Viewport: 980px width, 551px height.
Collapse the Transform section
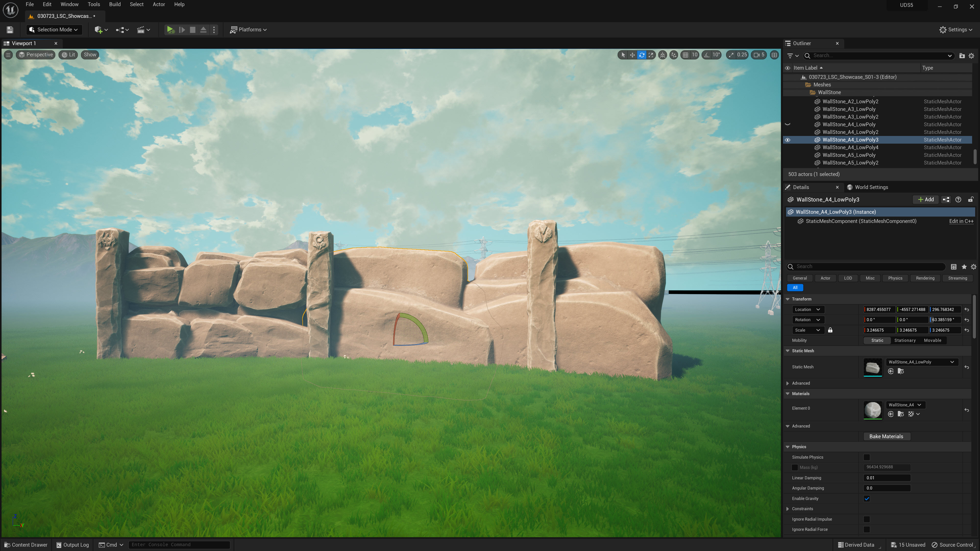click(788, 299)
